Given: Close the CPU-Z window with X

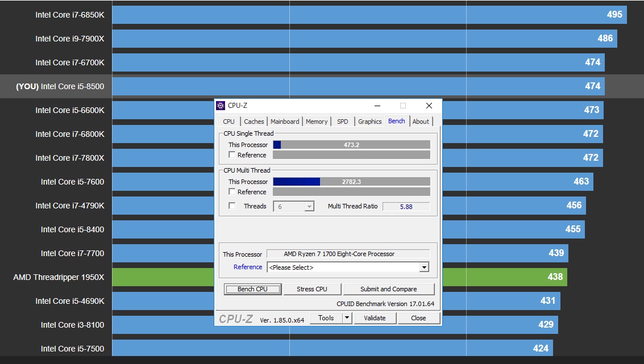Looking at the screenshot, I should pyautogui.click(x=429, y=106).
